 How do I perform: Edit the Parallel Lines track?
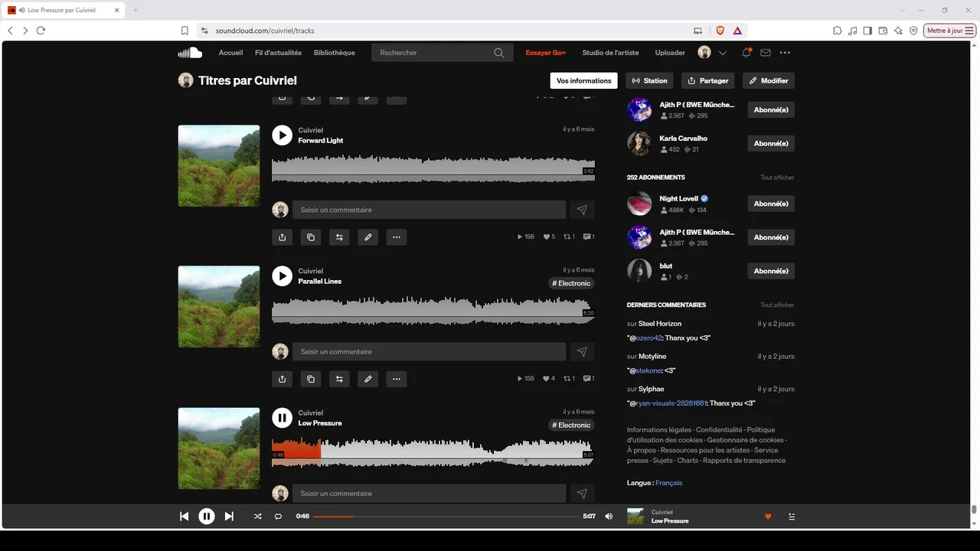coord(367,379)
